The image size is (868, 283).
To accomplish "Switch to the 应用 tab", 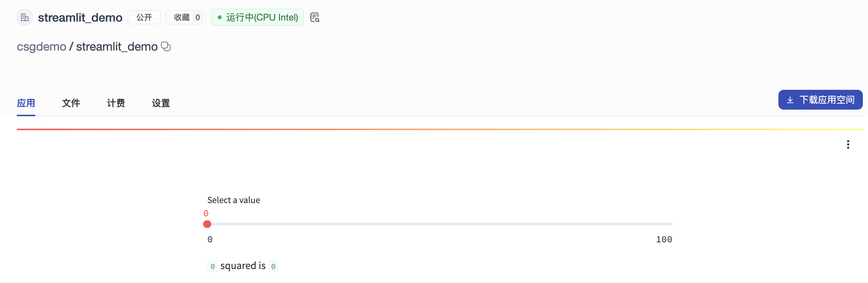I will click(x=26, y=103).
